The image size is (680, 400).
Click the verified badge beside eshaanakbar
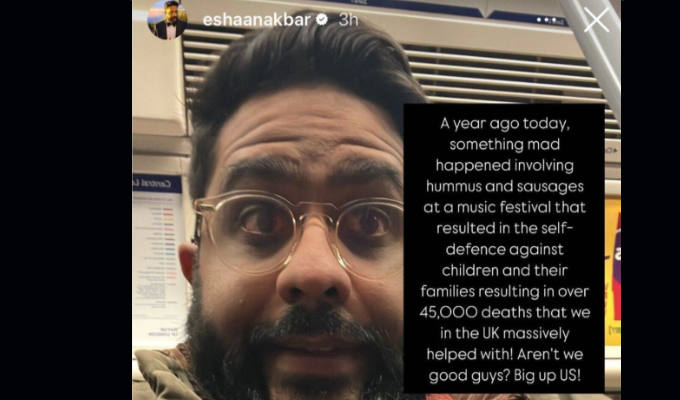[322, 20]
